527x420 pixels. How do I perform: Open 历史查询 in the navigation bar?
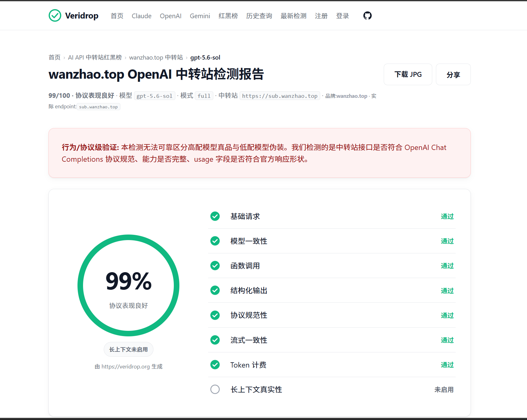coord(259,16)
